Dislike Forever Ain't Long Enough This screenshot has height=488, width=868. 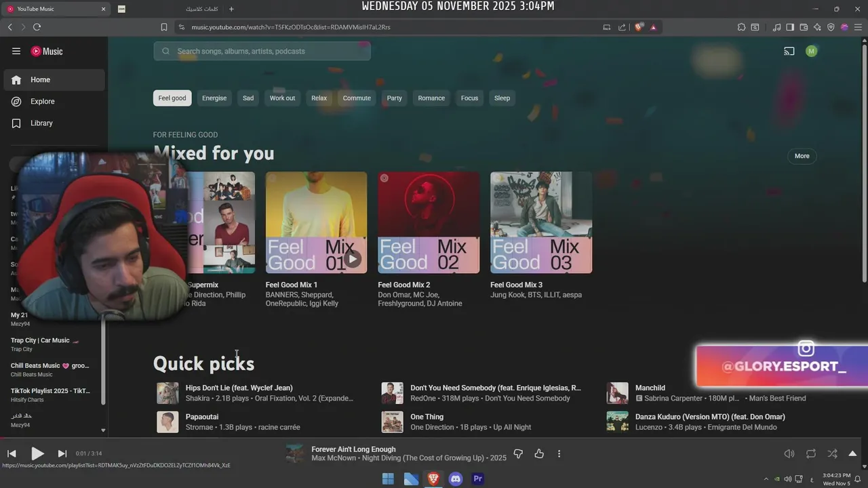(518, 453)
